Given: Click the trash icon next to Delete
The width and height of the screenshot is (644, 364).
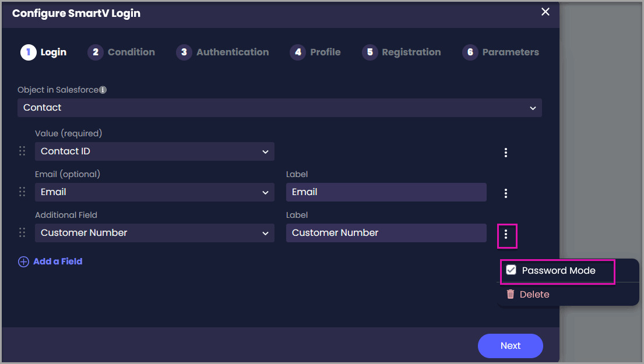Looking at the screenshot, I should [511, 294].
